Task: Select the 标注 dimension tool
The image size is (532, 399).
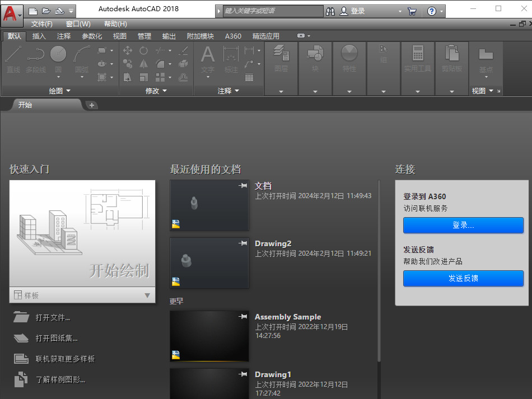Action: (231, 60)
